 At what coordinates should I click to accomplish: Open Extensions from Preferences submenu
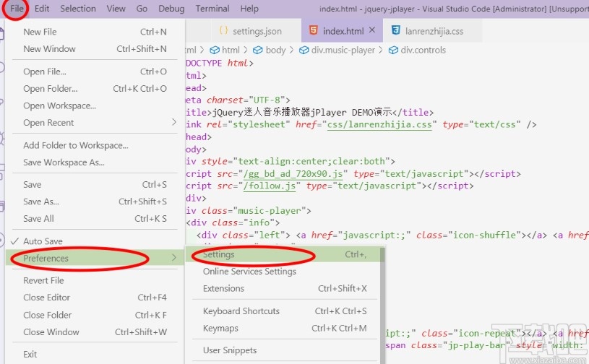[284, 289]
